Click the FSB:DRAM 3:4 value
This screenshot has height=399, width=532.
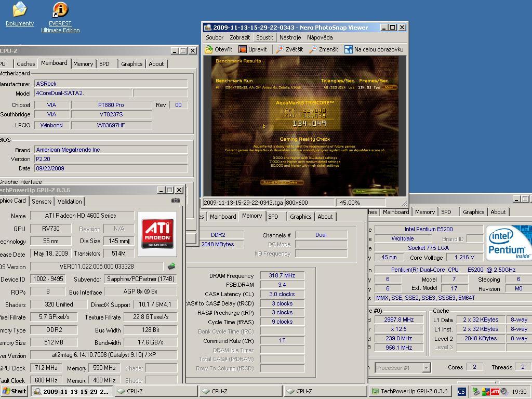coord(282,285)
